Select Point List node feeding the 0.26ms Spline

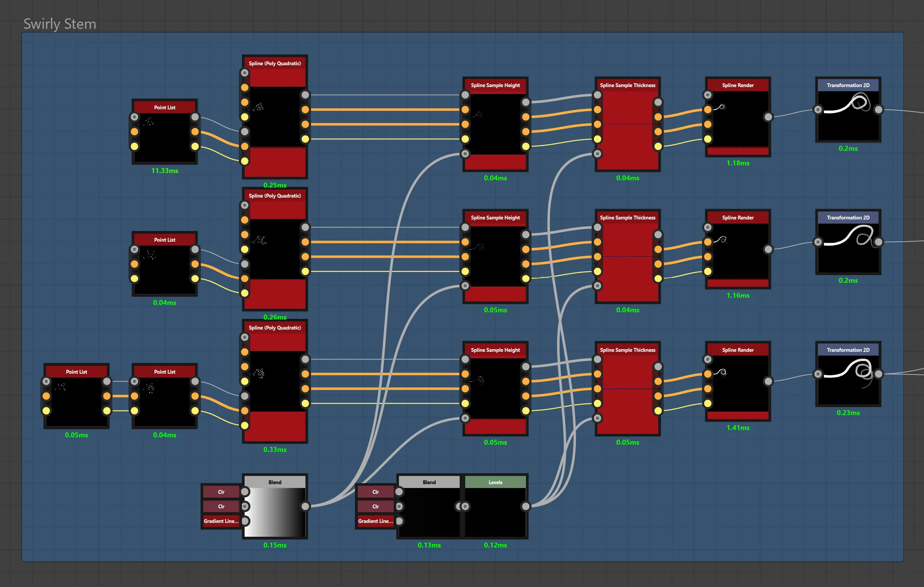tap(164, 264)
